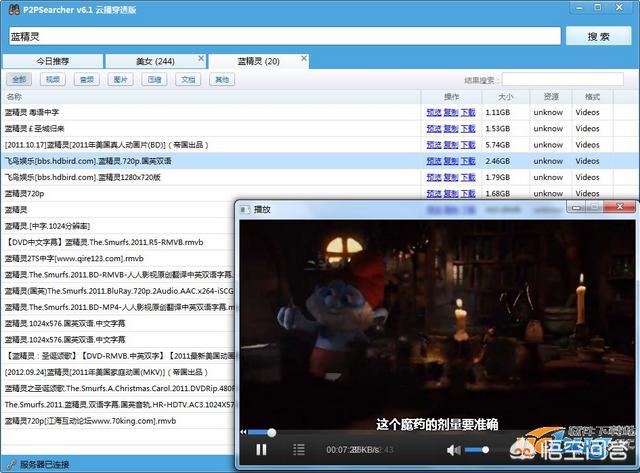This screenshot has height=473, width=640.
Task: Close the 蓝精灵 (20) tab
Action: click(x=304, y=58)
